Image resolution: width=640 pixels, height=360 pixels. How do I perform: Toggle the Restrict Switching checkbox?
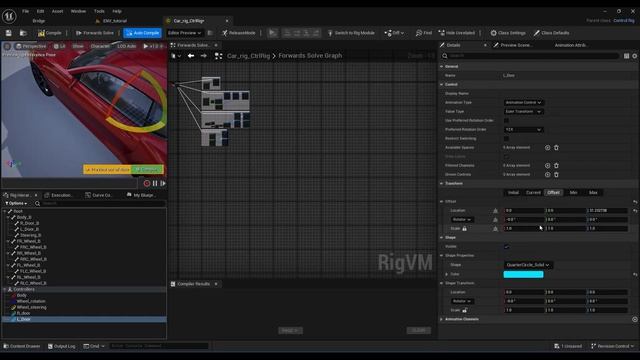pos(506,138)
